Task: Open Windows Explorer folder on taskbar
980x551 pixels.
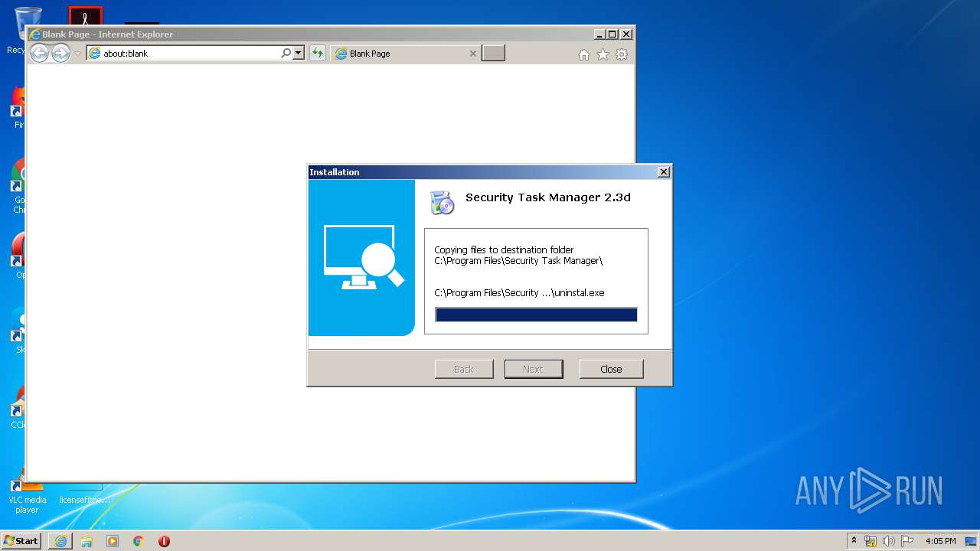Action: coord(87,541)
